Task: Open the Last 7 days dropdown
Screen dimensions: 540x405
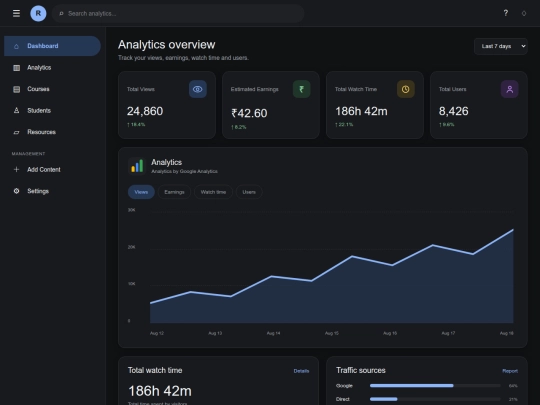Action: tap(501, 46)
